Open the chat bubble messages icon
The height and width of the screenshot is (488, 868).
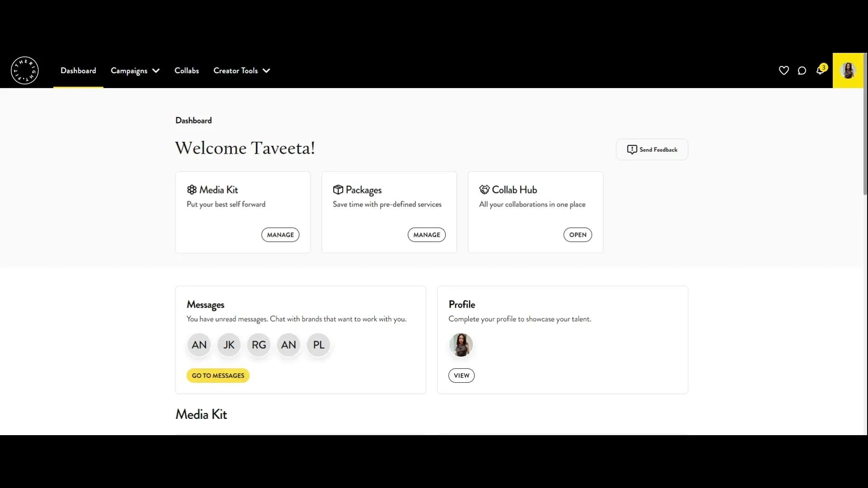point(802,70)
